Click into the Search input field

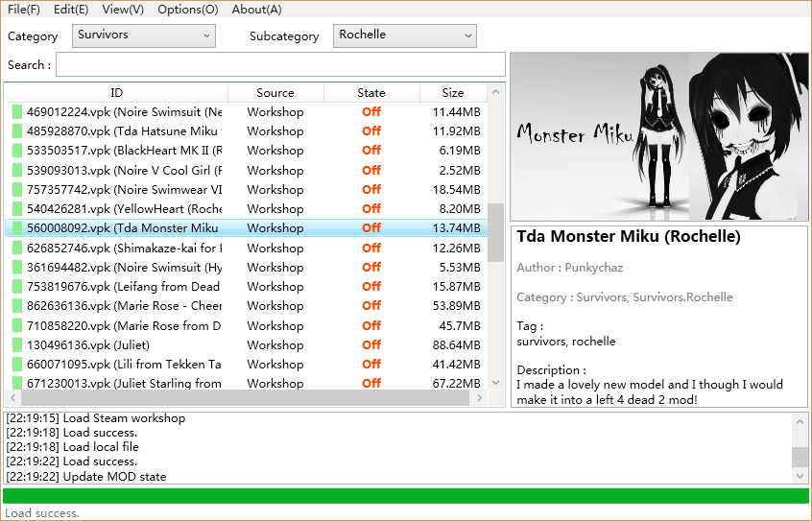point(280,64)
